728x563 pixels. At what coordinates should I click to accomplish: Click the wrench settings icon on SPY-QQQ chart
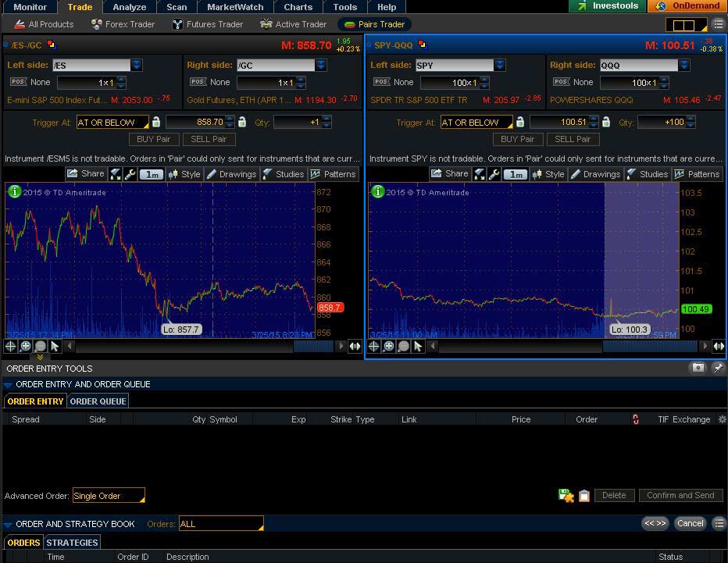(x=493, y=174)
